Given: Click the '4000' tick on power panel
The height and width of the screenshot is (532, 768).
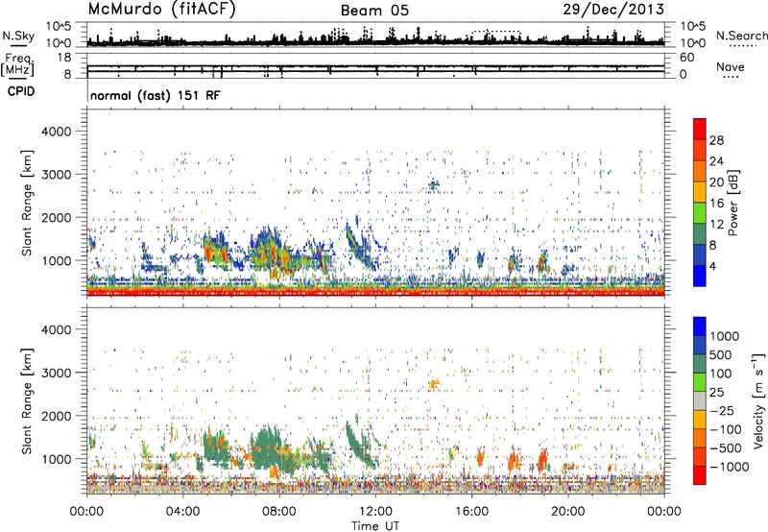Looking at the screenshot, I should (57, 132).
